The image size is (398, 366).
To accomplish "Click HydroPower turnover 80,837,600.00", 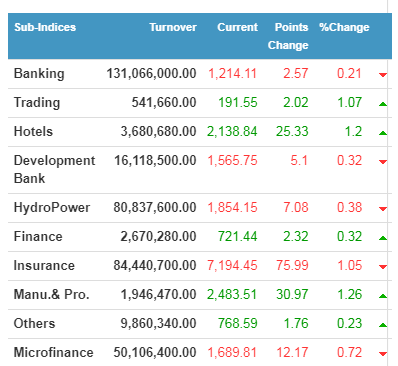I will point(155,208).
